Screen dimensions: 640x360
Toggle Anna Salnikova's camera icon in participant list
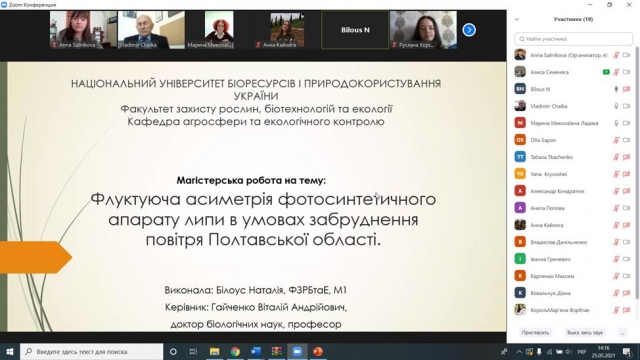coord(627,55)
